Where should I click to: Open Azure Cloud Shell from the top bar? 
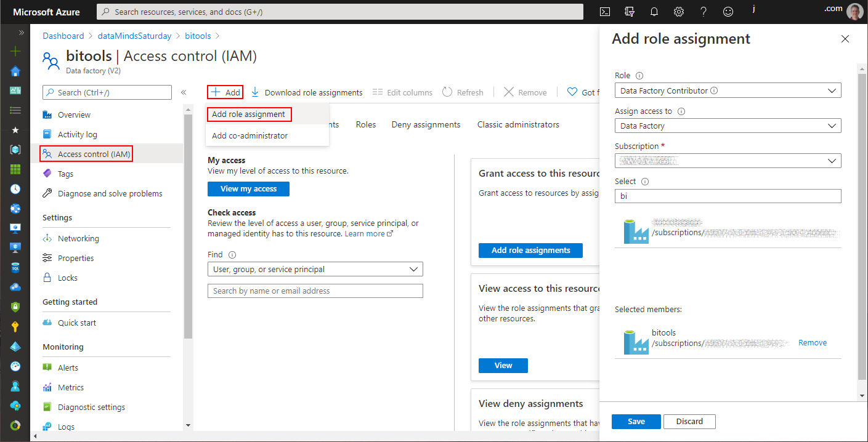pyautogui.click(x=604, y=11)
